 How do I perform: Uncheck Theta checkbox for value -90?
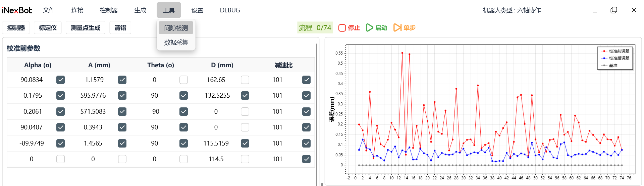click(183, 111)
